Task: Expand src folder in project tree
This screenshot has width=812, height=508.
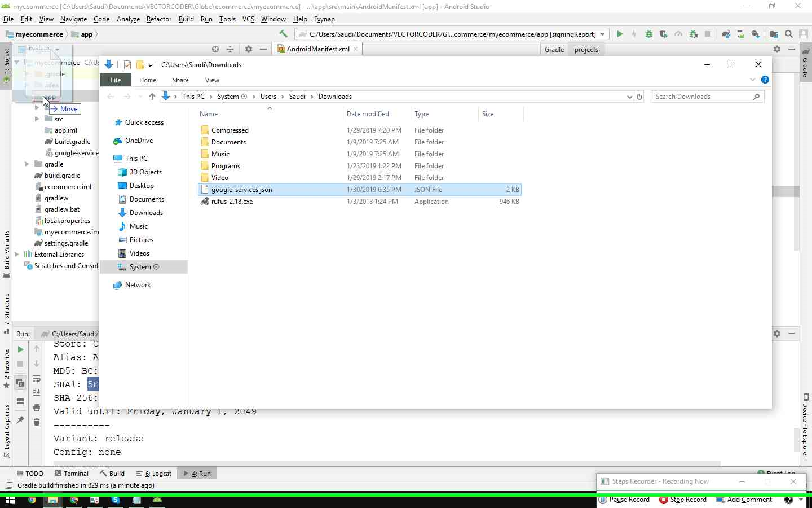Action: [37, 119]
